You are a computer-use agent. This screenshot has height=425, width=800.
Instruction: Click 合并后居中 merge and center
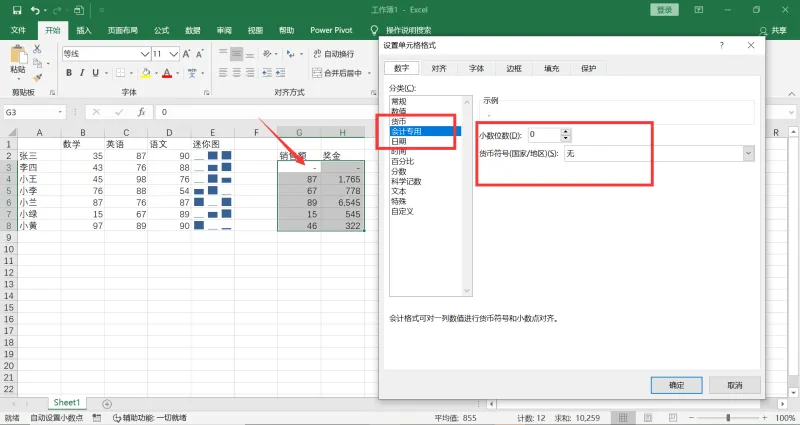[337, 73]
